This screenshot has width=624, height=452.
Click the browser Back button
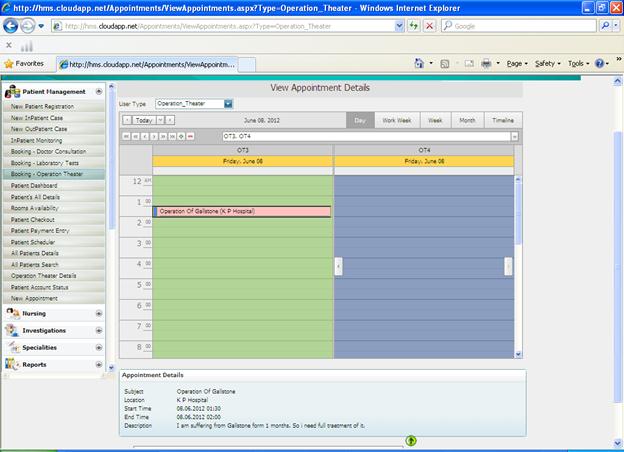(11, 25)
